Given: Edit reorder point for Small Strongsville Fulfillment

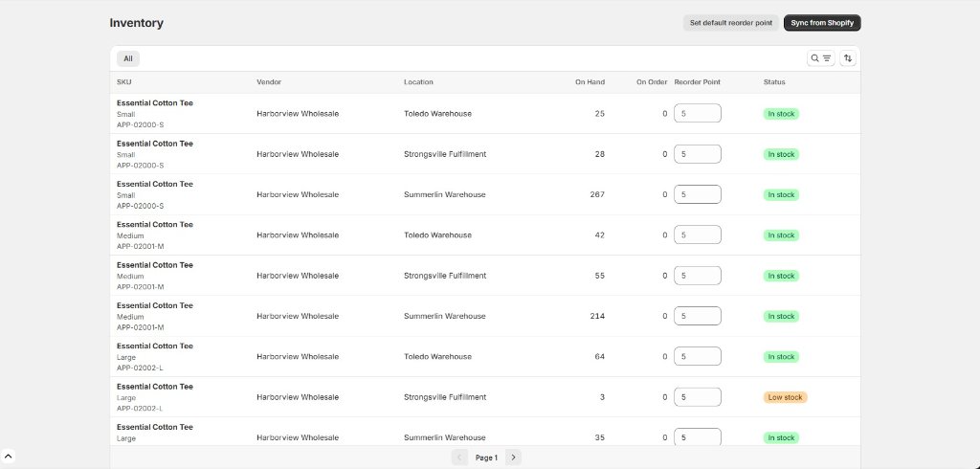Looking at the screenshot, I should [x=697, y=154].
